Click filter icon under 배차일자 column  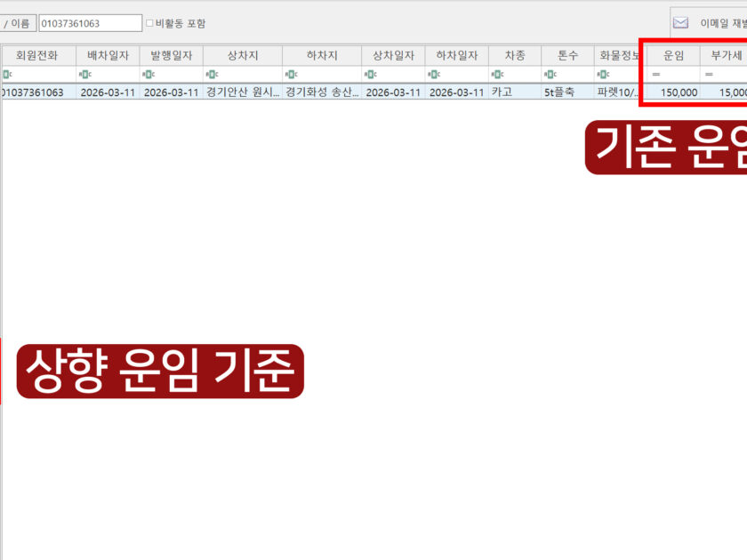pyautogui.click(x=84, y=75)
